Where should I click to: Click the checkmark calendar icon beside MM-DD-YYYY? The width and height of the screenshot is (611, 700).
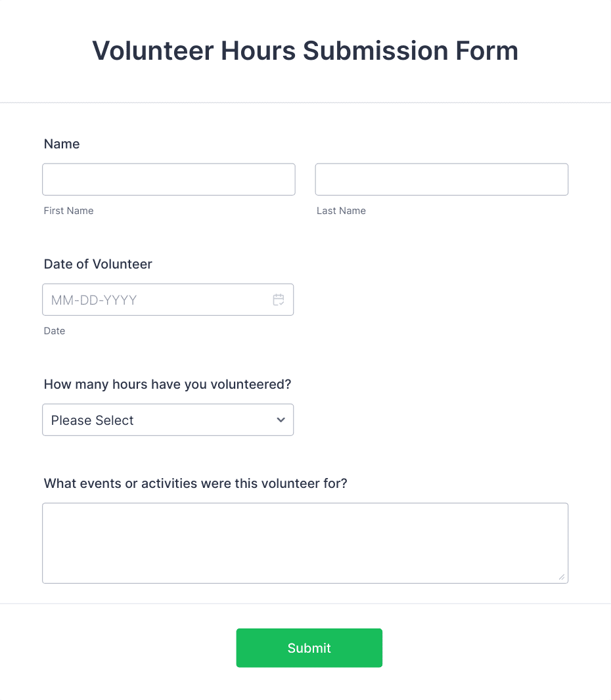click(279, 299)
